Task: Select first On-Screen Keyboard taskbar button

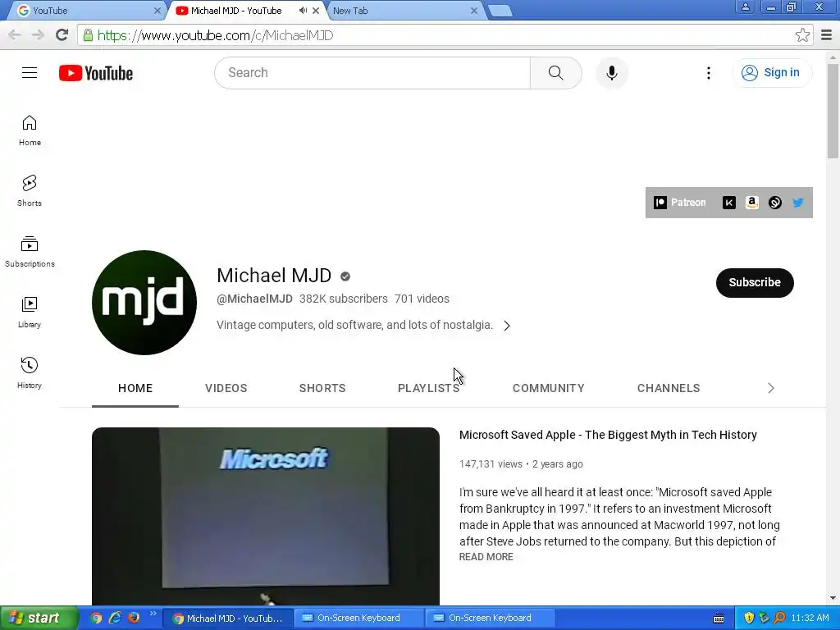Action: [x=358, y=619]
